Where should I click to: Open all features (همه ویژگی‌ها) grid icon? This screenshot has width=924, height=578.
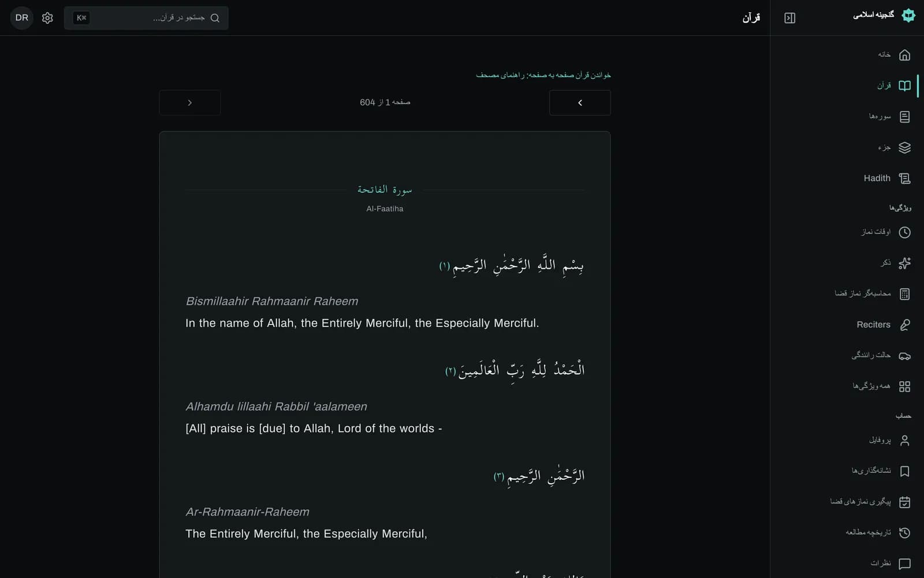coord(904,386)
